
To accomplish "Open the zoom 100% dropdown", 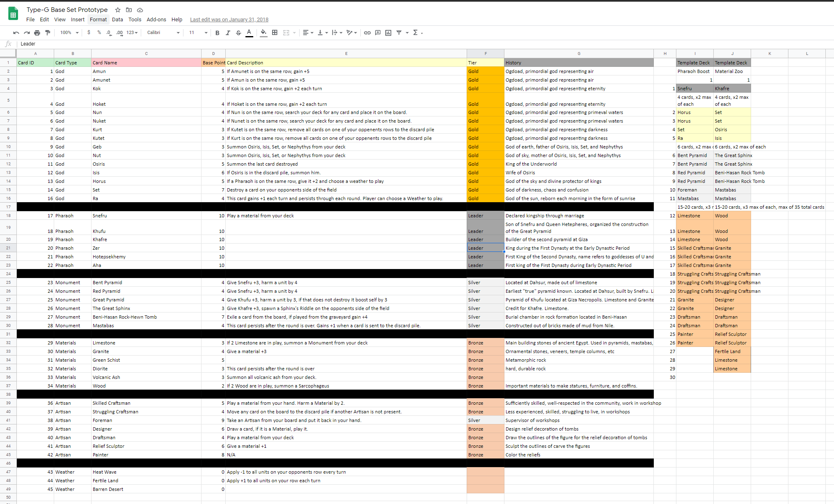I will [69, 33].
